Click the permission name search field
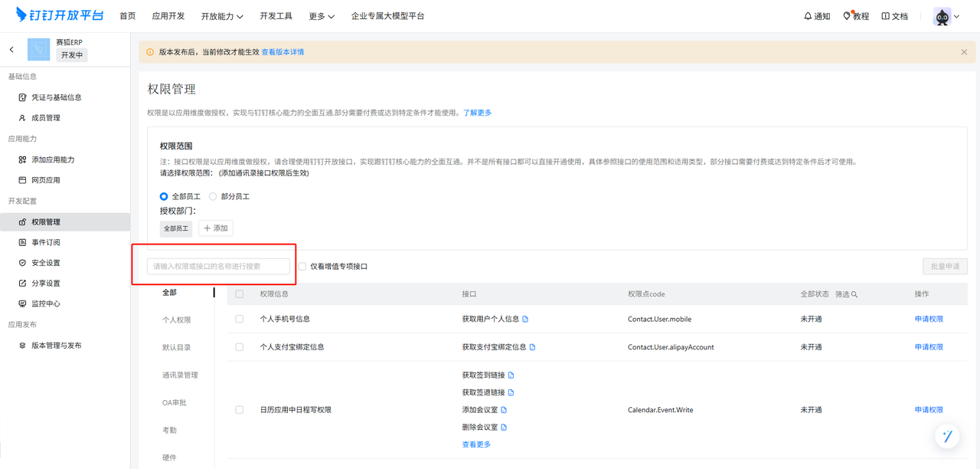 point(218,267)
